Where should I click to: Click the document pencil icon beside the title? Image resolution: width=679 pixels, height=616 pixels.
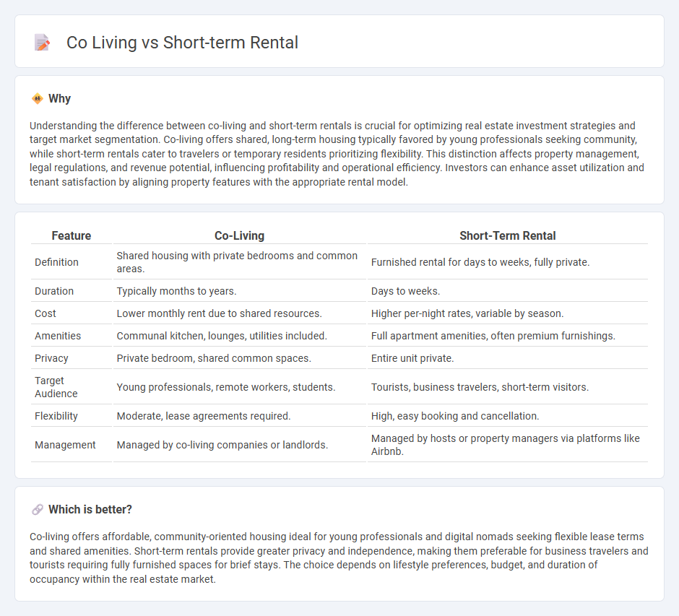coord(42,43)
